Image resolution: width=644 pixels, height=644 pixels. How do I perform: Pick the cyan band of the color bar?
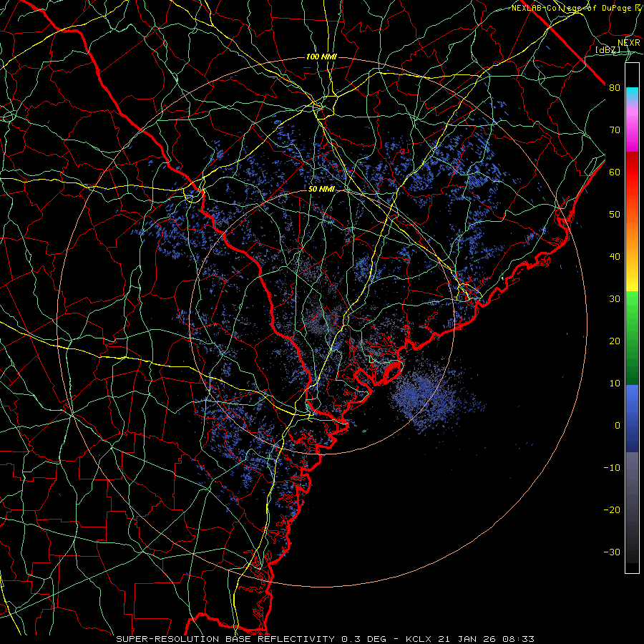632,94
